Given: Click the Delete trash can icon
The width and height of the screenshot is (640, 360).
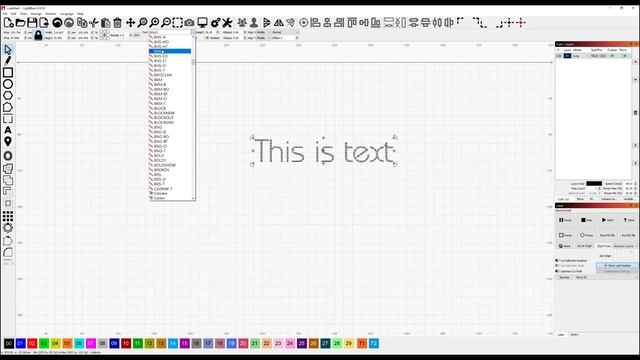Looking at the screenshot, I should click(x=118, y=23).
